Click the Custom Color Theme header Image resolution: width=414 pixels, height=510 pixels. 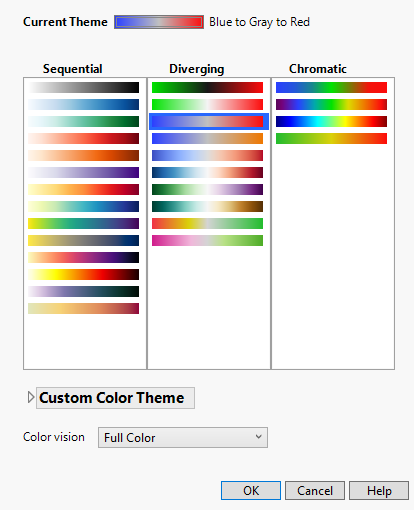click(x=115, y=398)
